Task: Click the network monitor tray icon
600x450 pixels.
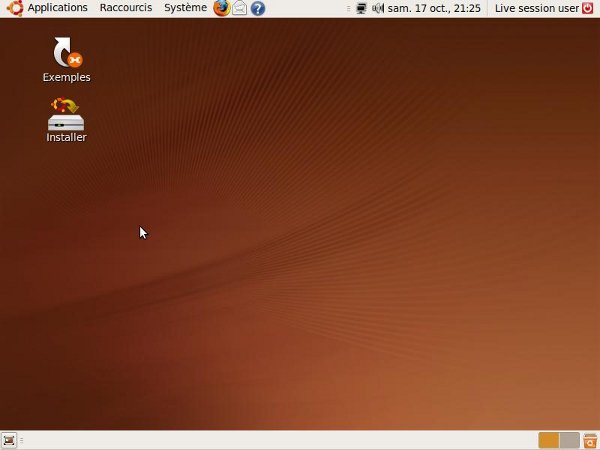Action: point(361,8)
